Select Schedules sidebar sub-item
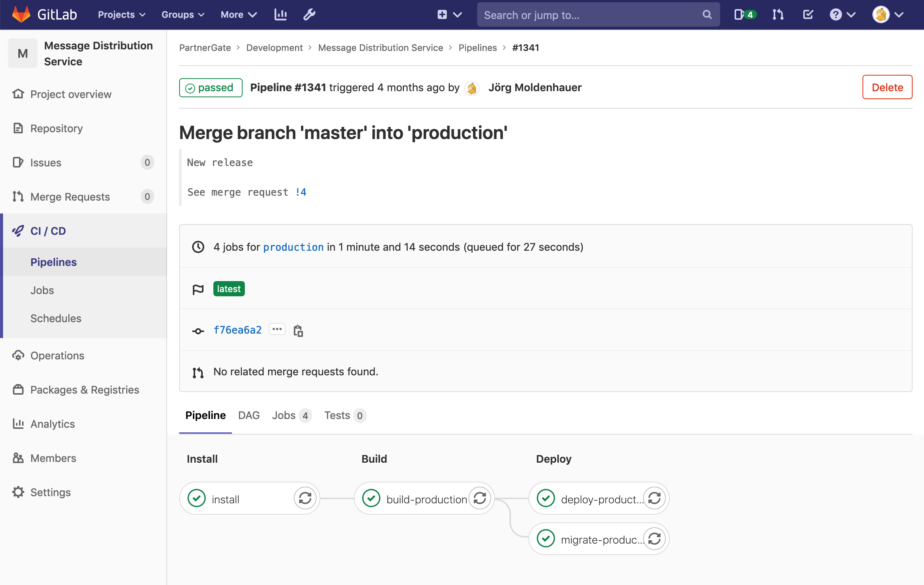This screenshot has width=924, height=585. [x=56, y=318]
